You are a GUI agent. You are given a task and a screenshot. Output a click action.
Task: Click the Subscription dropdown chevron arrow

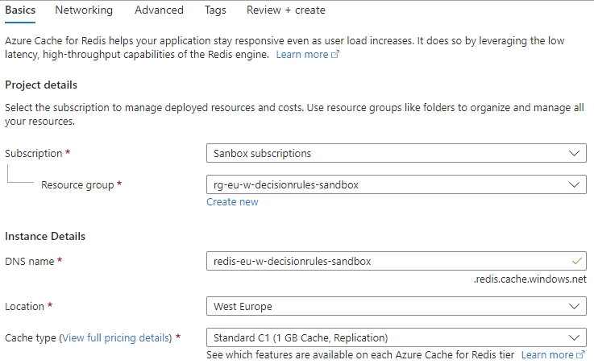point(574,153)
